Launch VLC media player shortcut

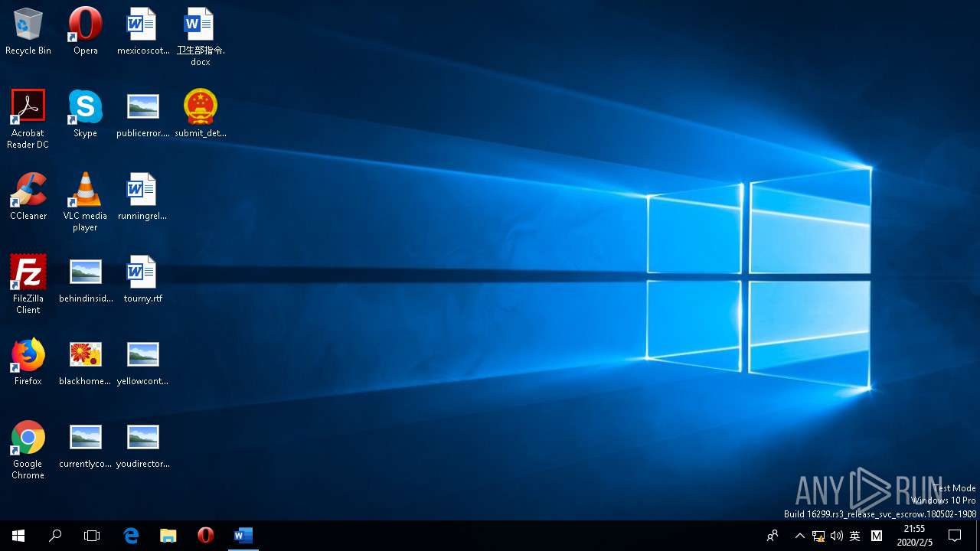85,201
